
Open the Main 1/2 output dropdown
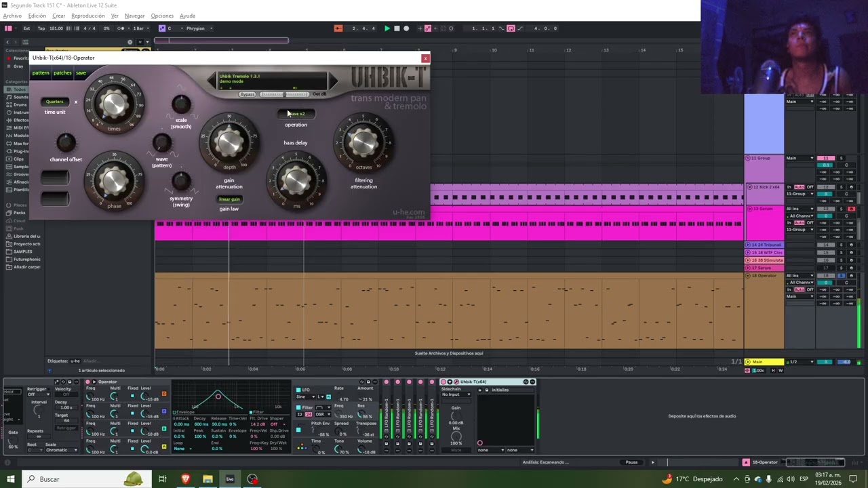800,362
